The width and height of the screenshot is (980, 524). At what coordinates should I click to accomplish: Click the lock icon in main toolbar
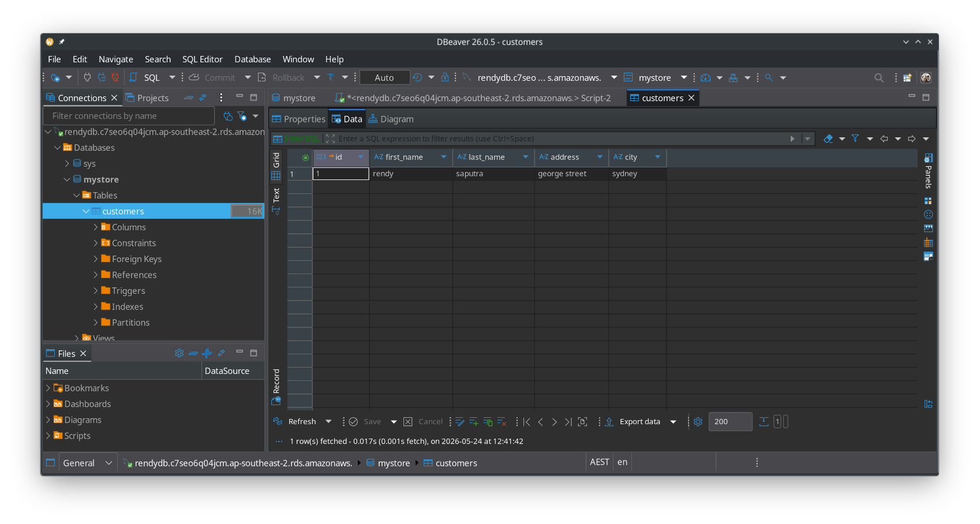pos(445,77)
